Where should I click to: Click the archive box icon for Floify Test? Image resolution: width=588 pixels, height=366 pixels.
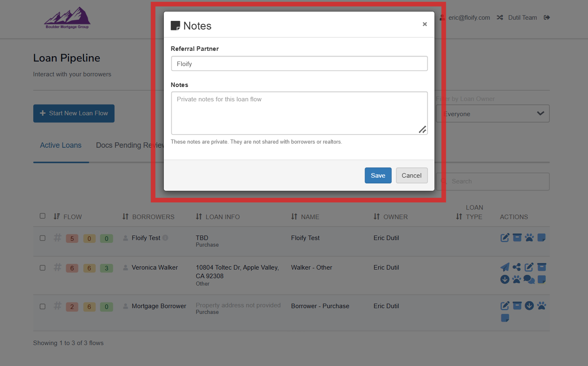517,238
